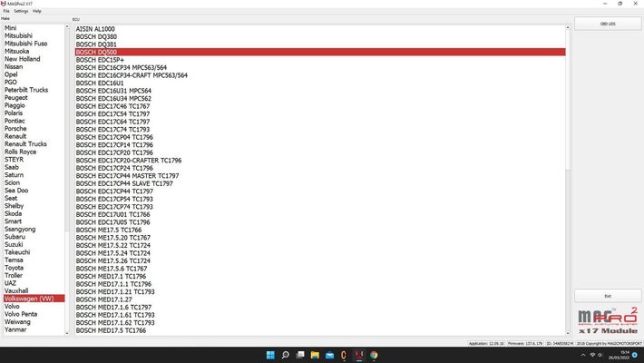Screen dimensions: 644x363
Task: Select BOSCH MED17.5 TC1766 entry
Action: pyautogui.click(x=320, y=330)
